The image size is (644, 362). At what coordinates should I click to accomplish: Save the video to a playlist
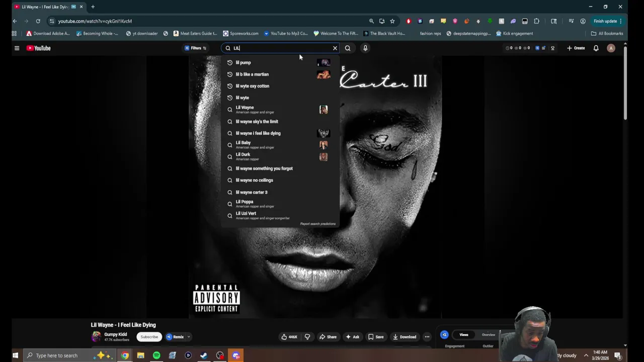click(376, 337)
